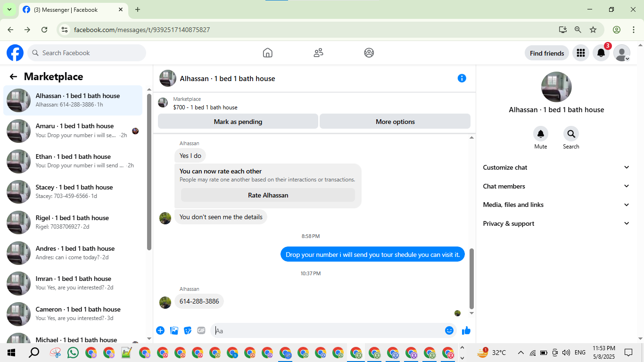The image size is (644, 362).
Task: Choose a sticker for the message
Action: (188, 330)
